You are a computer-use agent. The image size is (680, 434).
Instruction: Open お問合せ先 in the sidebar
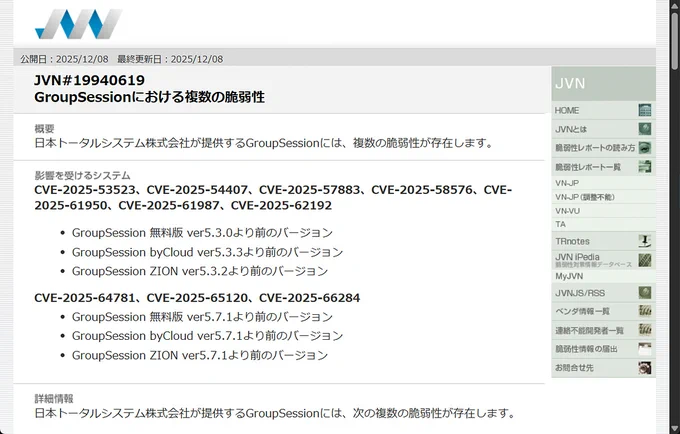(603, 368)
